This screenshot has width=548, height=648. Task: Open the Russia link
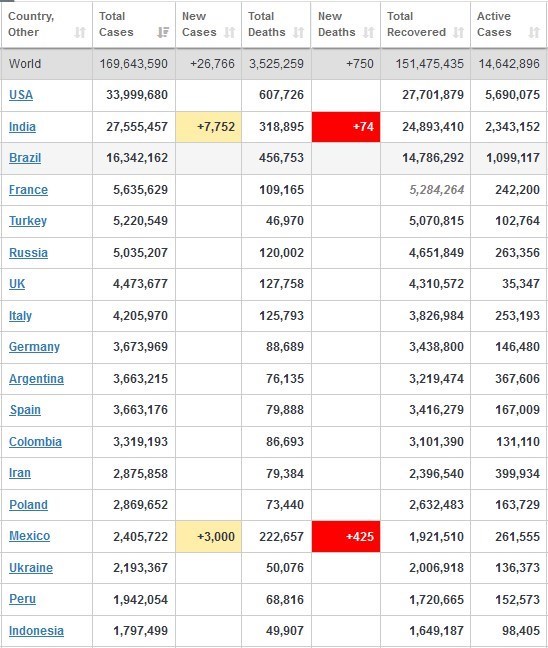[29, 253]
